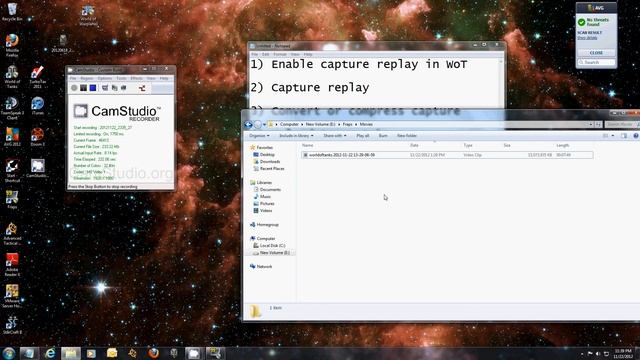Click the Burn button in Explorer
Image resolution: width=640 pixels, height=360 pixels.
pos(383,136)
